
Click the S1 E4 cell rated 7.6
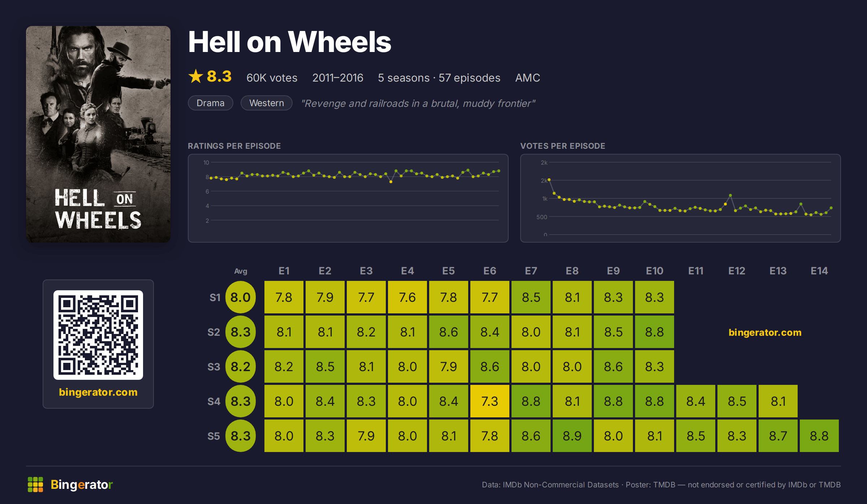(407, 297)
